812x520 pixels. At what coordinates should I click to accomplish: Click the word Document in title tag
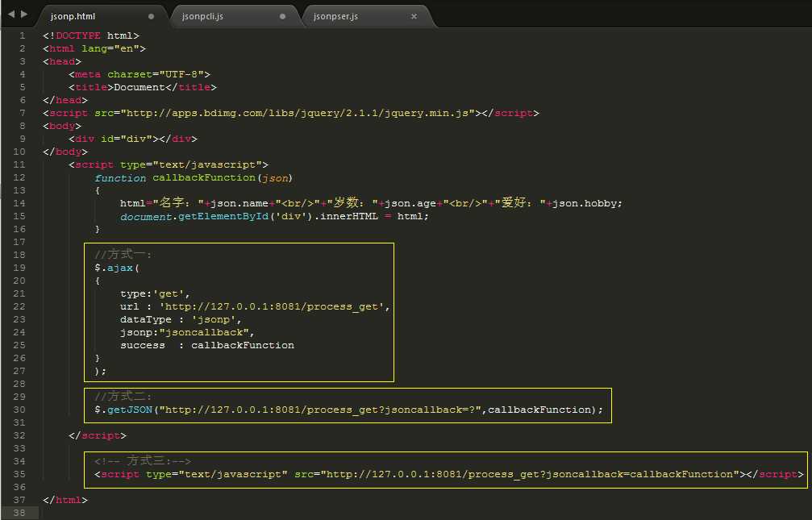(139, 87)
